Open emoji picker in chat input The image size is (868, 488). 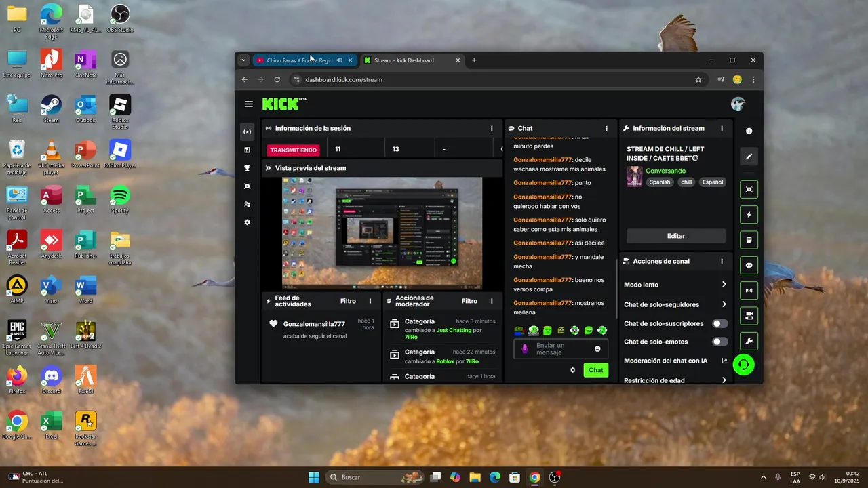click(x=597, y=348)
